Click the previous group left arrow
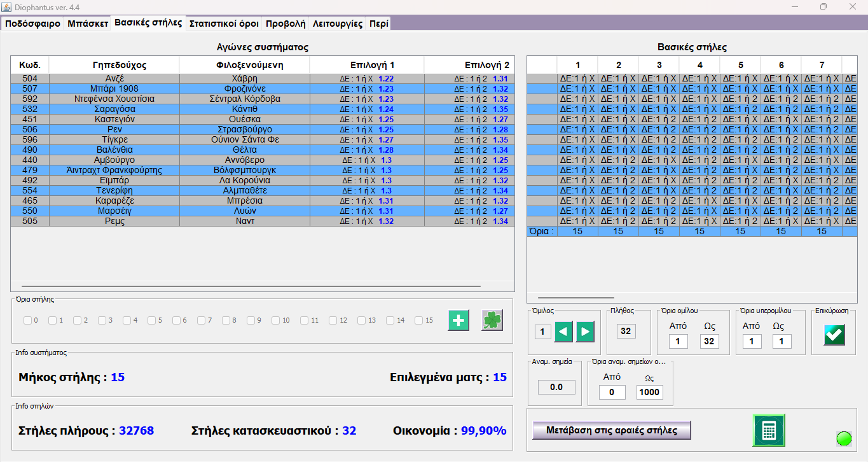 [x=564, y=332]
